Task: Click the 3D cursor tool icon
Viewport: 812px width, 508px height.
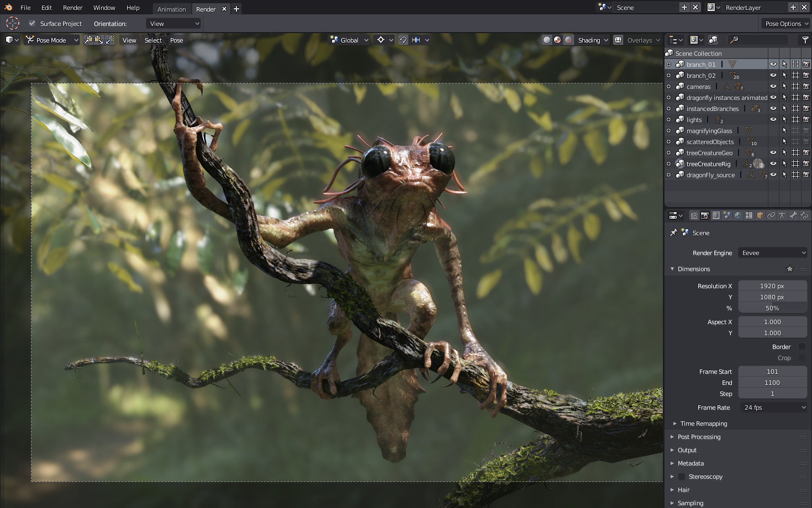Action: pyautogui.click(x=12, y=23)
